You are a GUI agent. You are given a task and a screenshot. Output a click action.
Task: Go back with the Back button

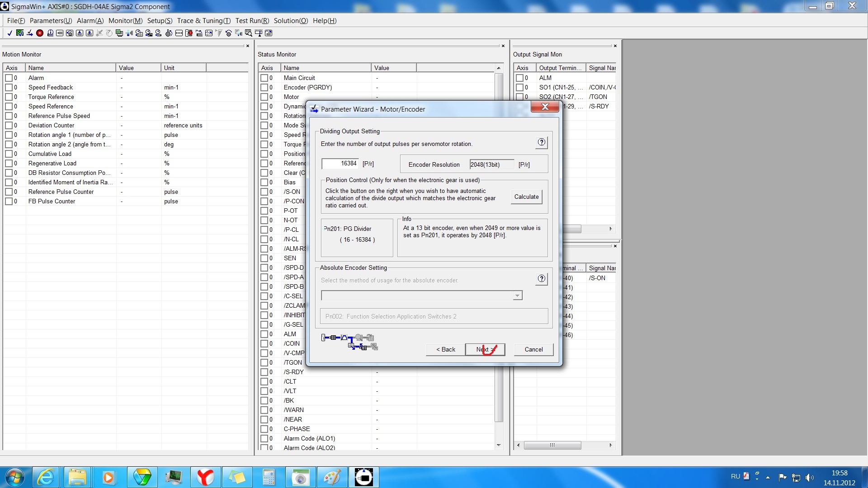pos(445,349)
